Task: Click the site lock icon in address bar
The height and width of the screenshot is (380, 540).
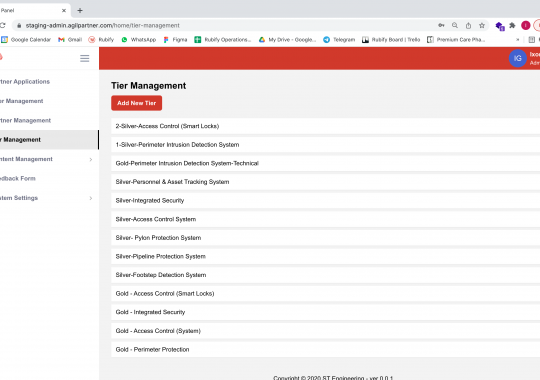Action: pyautogui.click(x=19, y=25)
